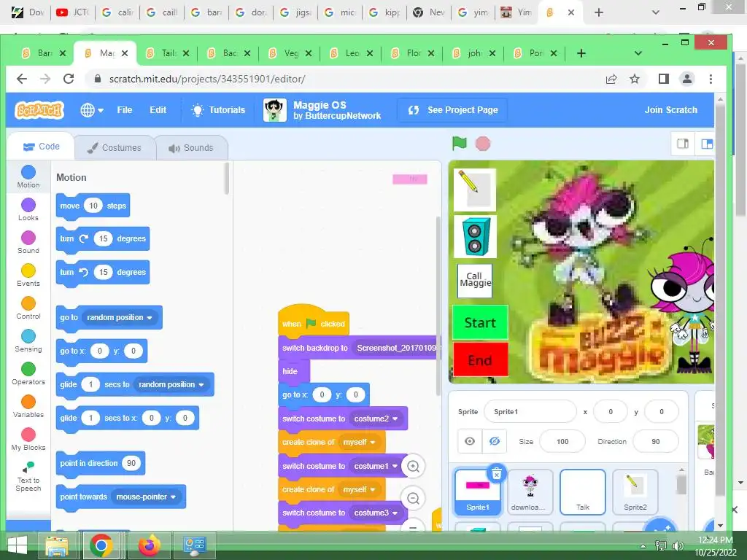
Task: Select the Looks block category
Action: point(28,209)
